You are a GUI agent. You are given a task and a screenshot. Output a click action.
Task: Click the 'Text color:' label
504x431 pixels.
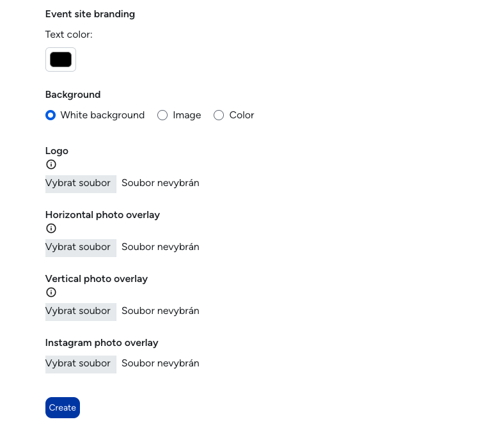pyautogui.click(x=69, y=35)
